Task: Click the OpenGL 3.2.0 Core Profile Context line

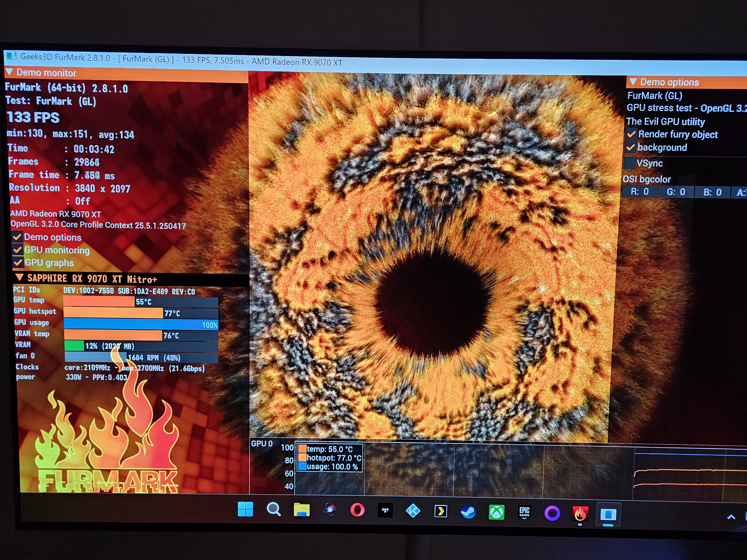Action: click(x=98, y=225)
